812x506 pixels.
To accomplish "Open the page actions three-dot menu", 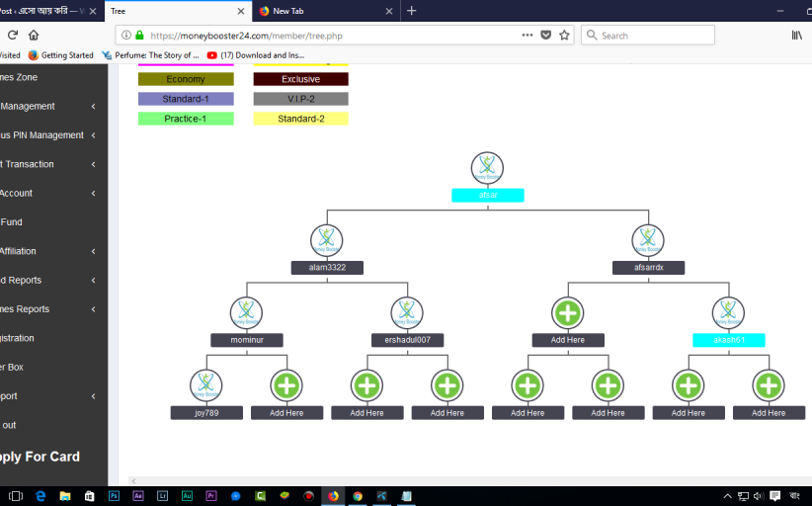I will (x=528, y=35).
